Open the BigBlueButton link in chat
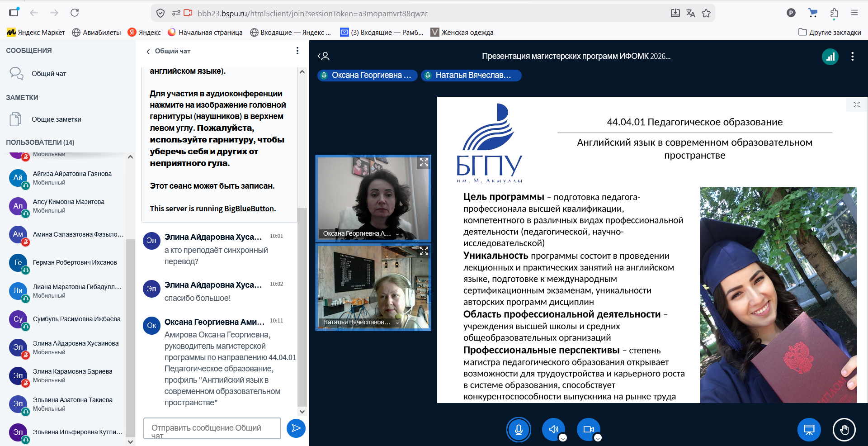868x446 pixels. [249, 209]
